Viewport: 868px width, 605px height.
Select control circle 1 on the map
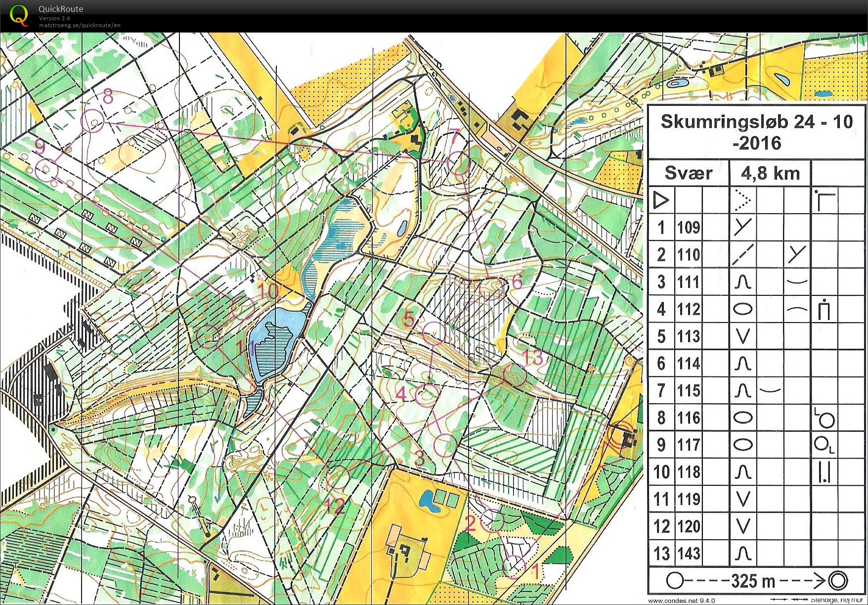click(514, 567)
